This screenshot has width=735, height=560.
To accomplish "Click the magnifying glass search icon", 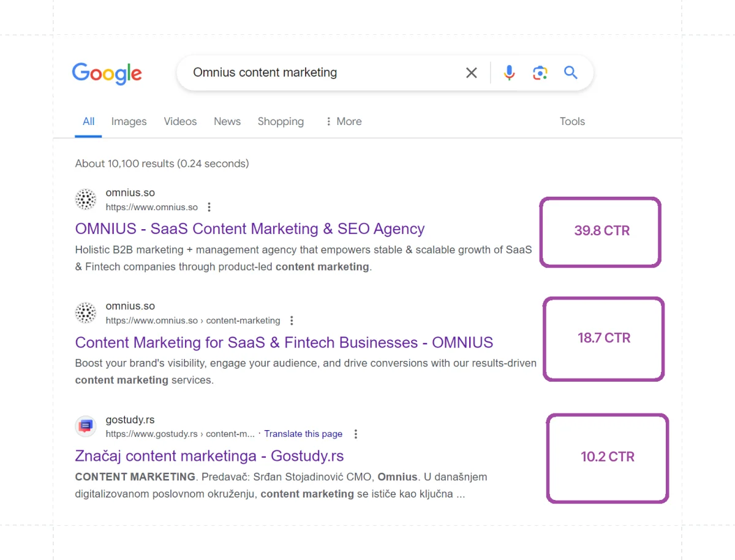I will [x=570, y=72].
